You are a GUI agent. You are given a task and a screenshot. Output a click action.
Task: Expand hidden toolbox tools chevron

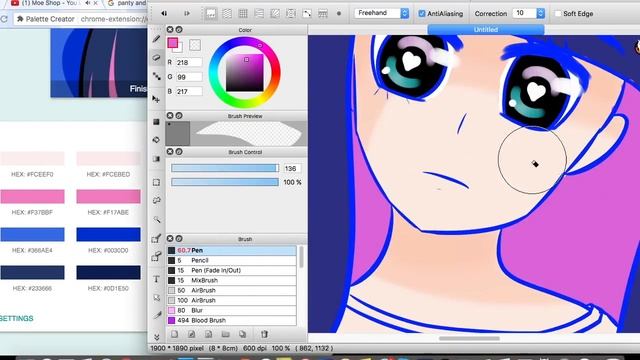click(156, 337)
